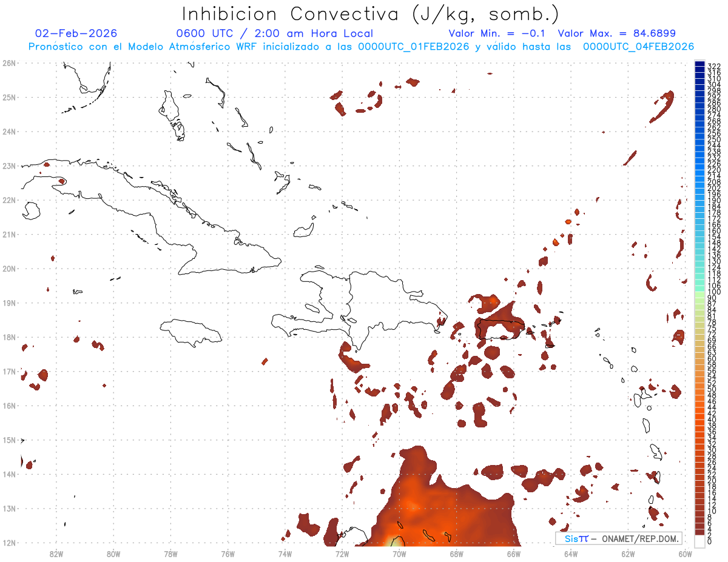Click the '60W' longitude label
This screenshot has height=562, width=728.
coord(686,554)
